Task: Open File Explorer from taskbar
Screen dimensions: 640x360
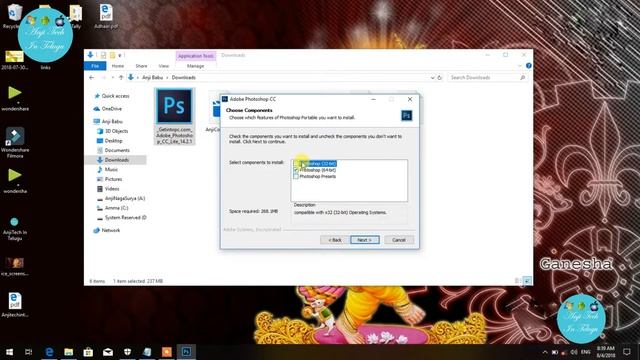Action: (x=69, y=352)
